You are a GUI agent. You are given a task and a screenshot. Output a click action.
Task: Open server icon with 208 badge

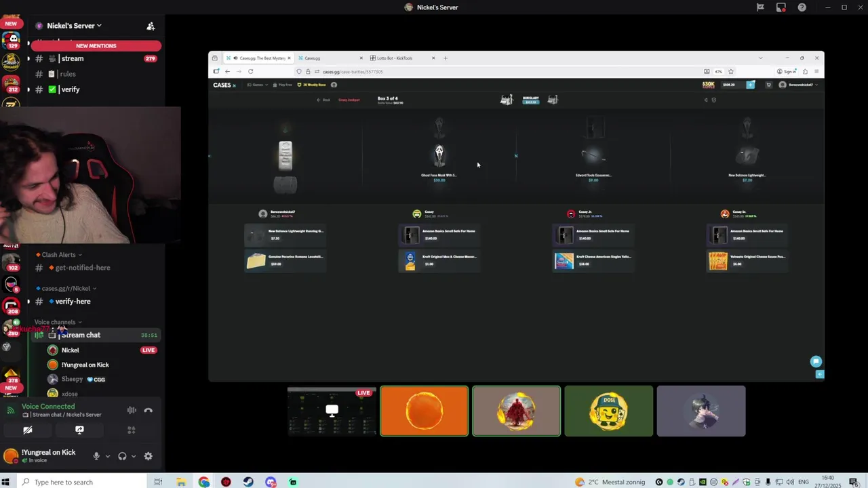pos(11,307)
